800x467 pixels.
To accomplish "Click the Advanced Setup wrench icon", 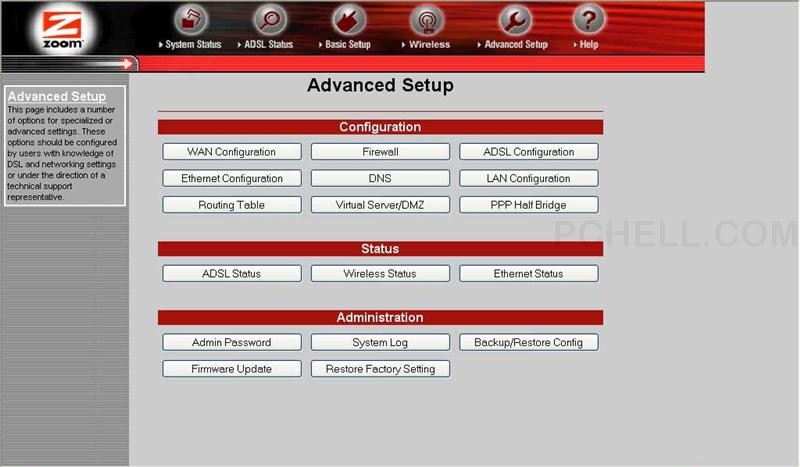I will [x=515, y=20].
